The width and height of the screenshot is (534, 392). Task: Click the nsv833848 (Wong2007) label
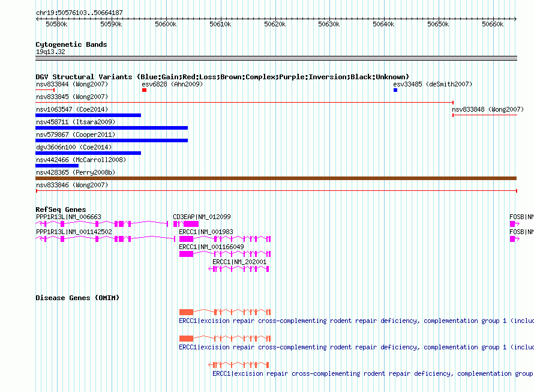pos(488,109)
